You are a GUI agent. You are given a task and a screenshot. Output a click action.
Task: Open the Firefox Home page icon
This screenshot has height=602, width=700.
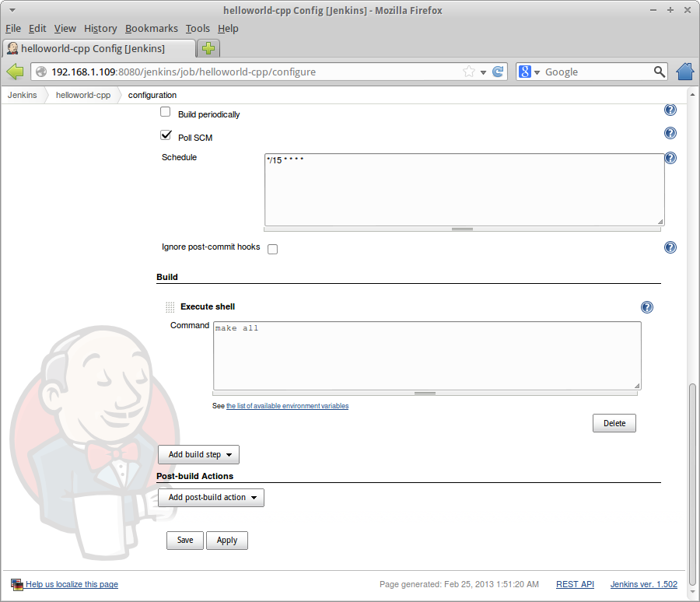[685, 72]
